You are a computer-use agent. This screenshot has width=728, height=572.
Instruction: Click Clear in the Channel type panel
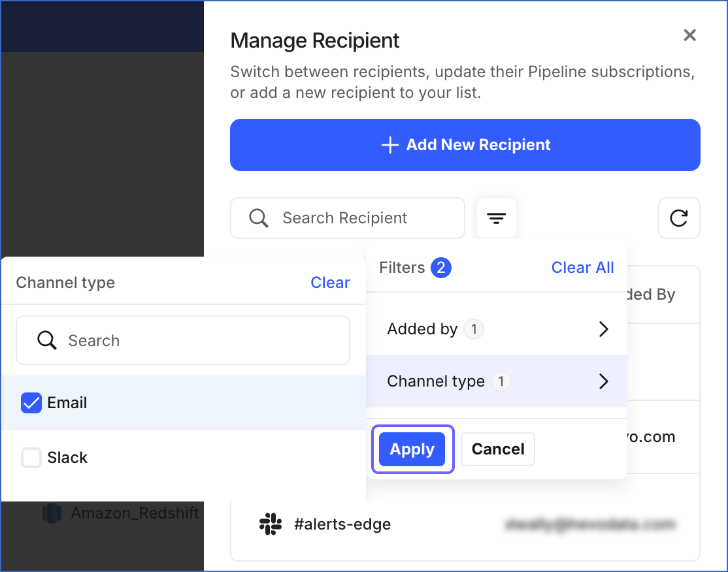click(x=330, y=282)
